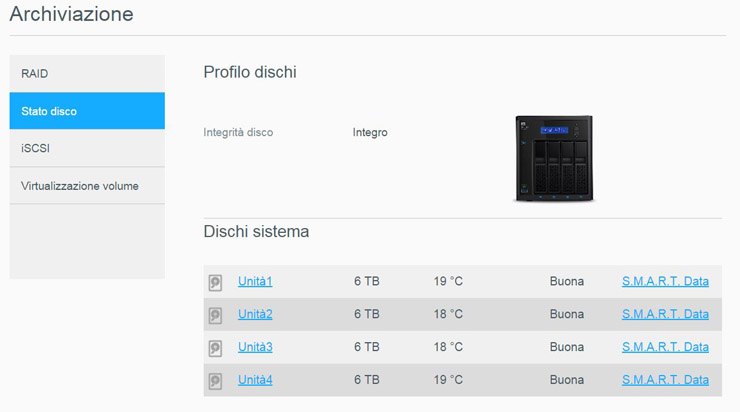Open Virtualizzazione volume in sidebar
The width and height of the screenshot is (740, 412).
[87, 186]
